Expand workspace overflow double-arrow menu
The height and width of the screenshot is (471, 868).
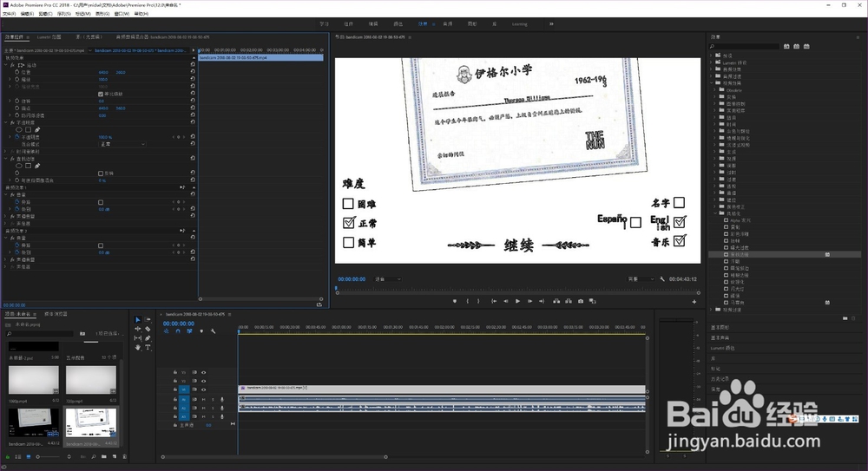click(x=551, y=23)
